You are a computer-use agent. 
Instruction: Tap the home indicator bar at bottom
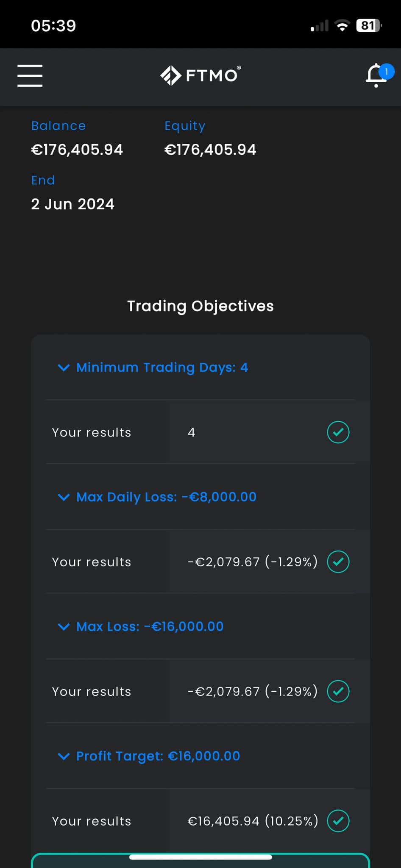200,857
